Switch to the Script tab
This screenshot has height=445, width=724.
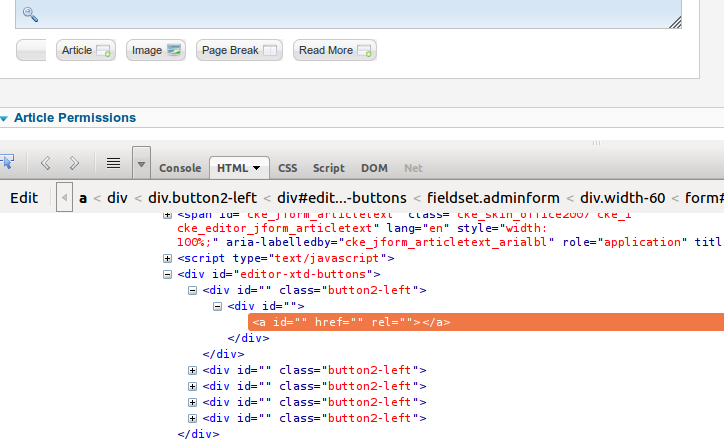329,168
